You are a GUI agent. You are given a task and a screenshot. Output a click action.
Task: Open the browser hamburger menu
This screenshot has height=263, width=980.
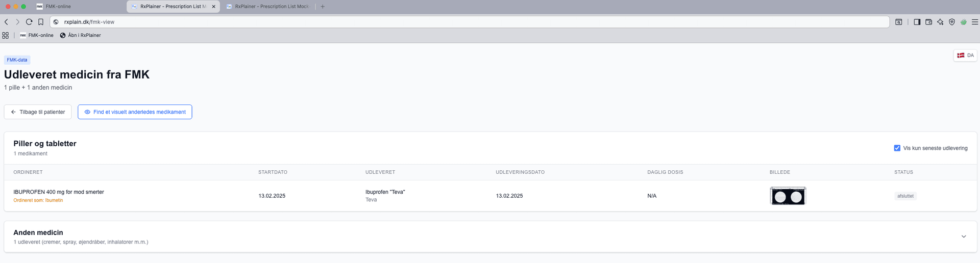975,22
